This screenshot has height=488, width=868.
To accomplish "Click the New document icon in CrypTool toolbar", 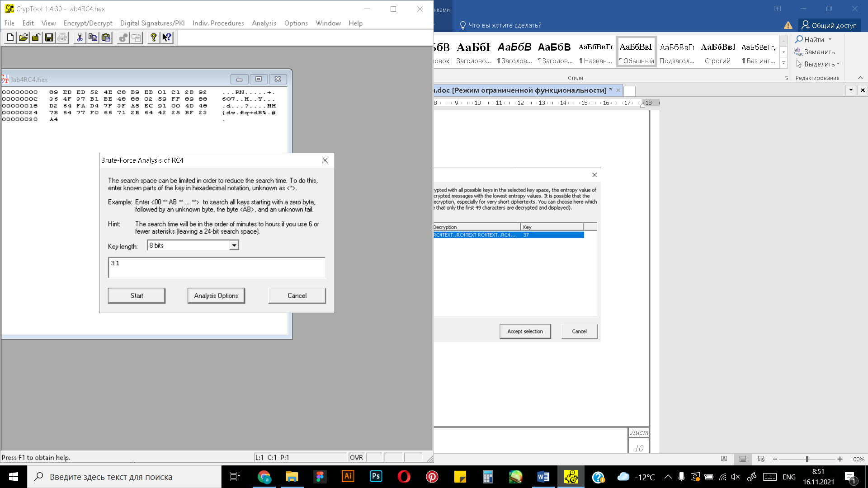I will 10,38.
